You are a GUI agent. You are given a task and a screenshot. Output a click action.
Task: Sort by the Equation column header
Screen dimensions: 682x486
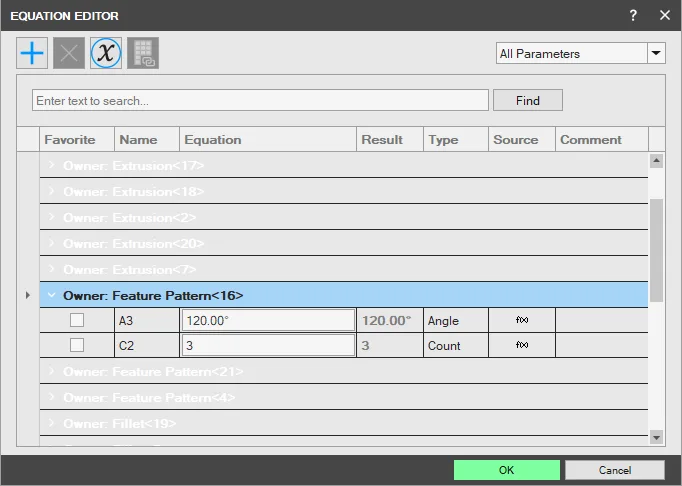[x=268, y=140]
